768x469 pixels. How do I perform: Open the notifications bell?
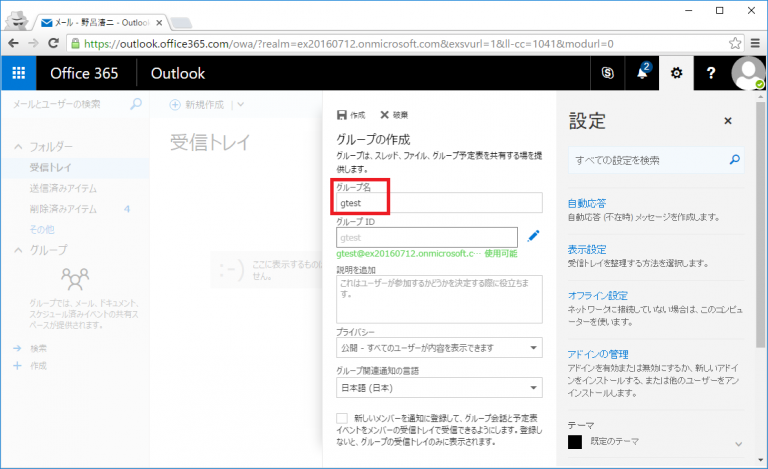(x=643, y=73)
